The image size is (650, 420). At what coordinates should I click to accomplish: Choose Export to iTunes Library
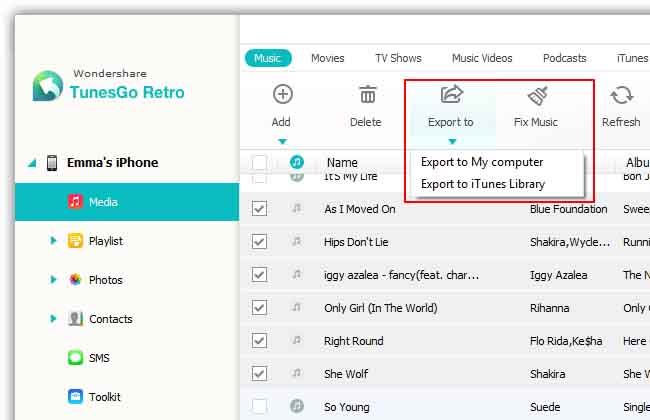(483, 184)
